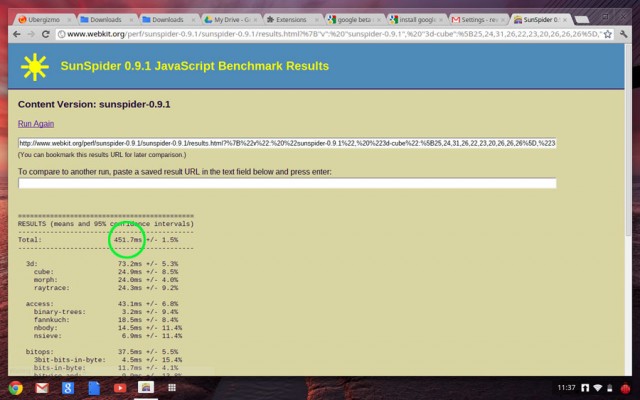Open the apps grid launcher
The width and height of the screenshot is (640, 400).
click(171, 387)
